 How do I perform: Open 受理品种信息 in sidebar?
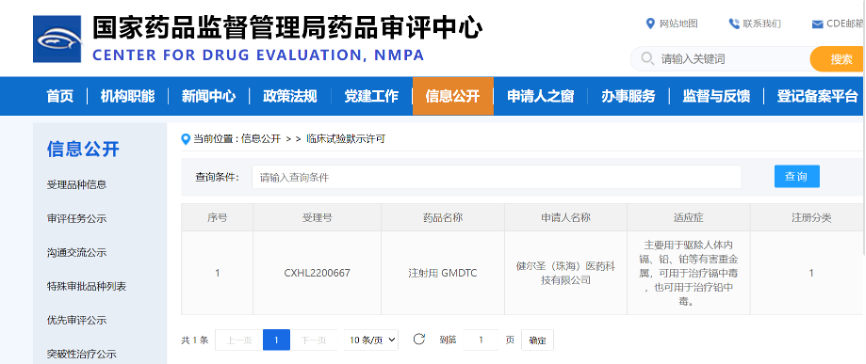click(77, 184)
